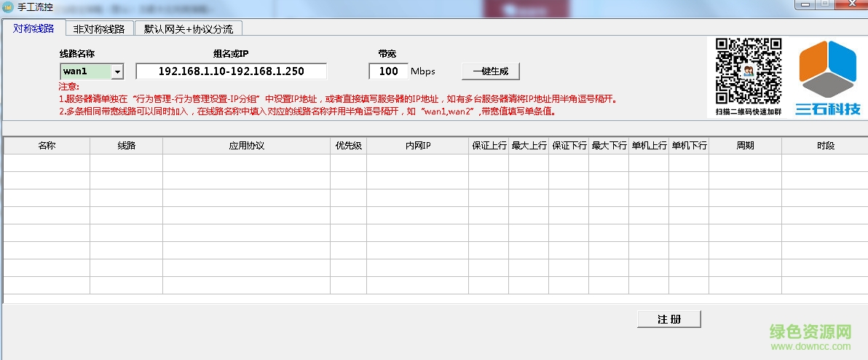868x360 pixels.
Task: Click the QR code image
Action: click(x=749, y=71)
